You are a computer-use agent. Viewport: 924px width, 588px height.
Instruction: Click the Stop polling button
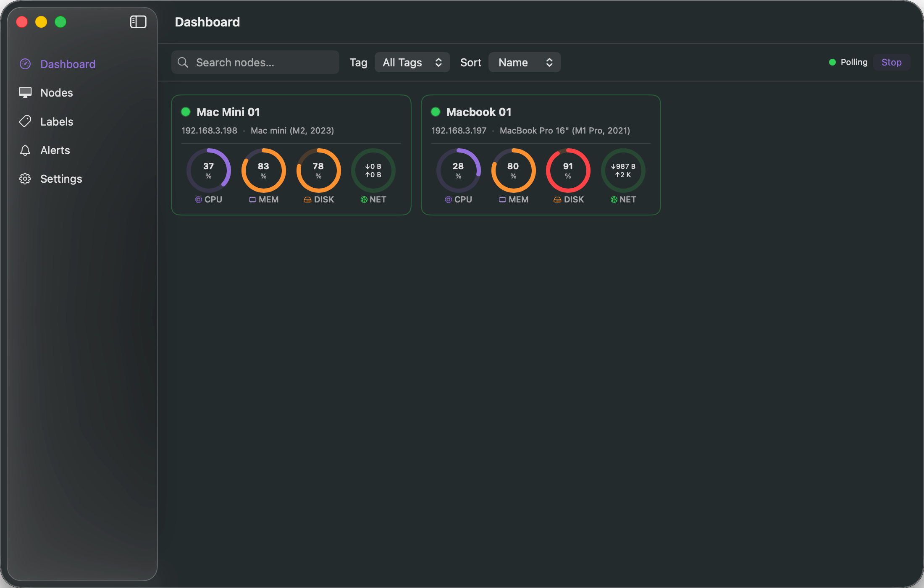click(x=891, y=62)
